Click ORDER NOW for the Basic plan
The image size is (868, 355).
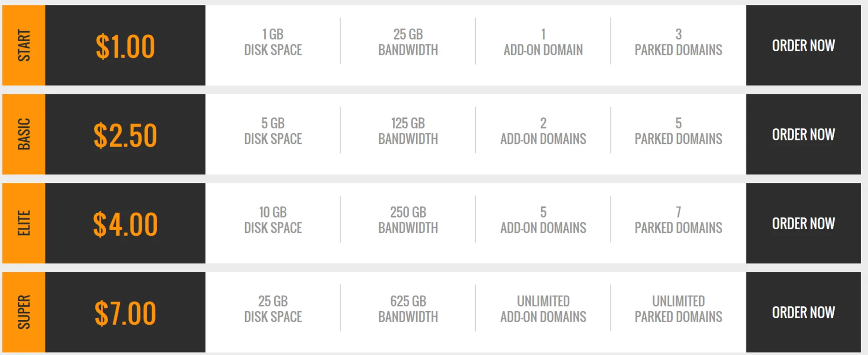(x=803, y=134)
